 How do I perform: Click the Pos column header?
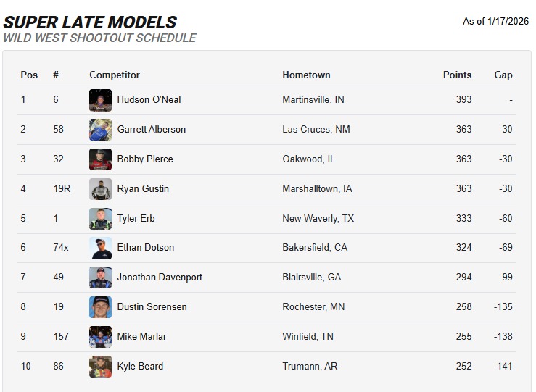coord(29,75)
